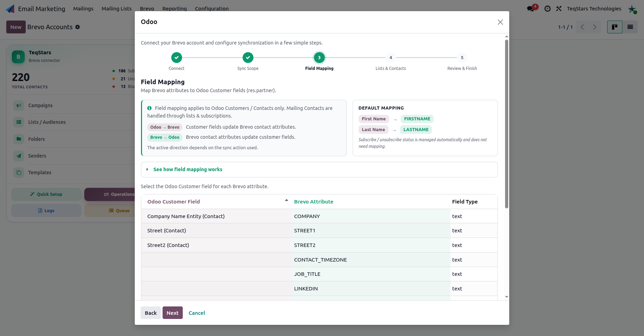Click the Campaigns megaphone icon
Image resolution: width=644 pixels, height=336 pixels.
tap(19, 105)
